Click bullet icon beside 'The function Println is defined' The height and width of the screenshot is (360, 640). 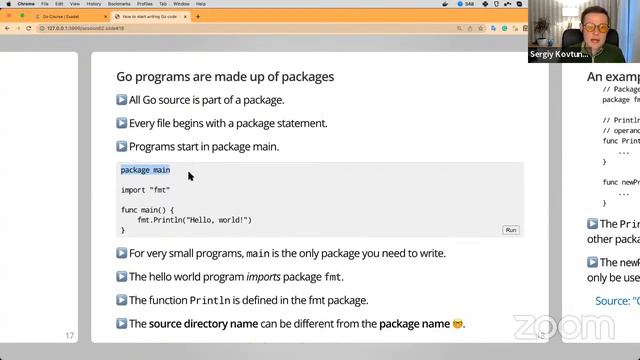122,300
